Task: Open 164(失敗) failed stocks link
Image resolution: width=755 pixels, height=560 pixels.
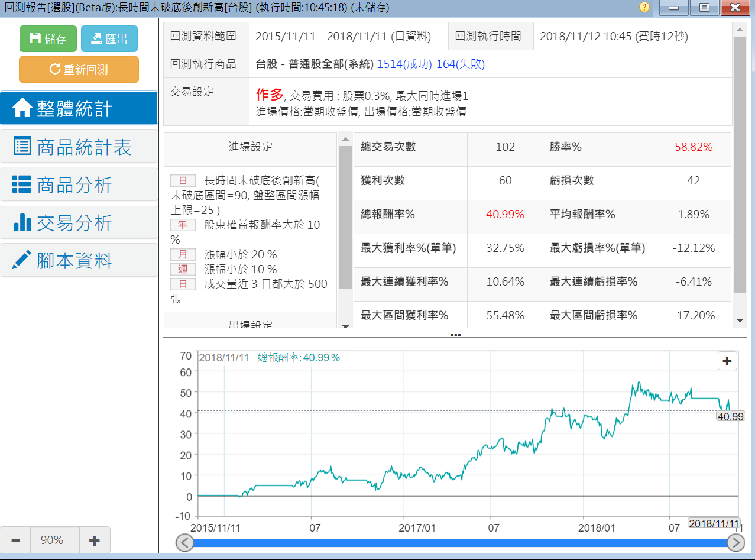Action: pos(460,64)
